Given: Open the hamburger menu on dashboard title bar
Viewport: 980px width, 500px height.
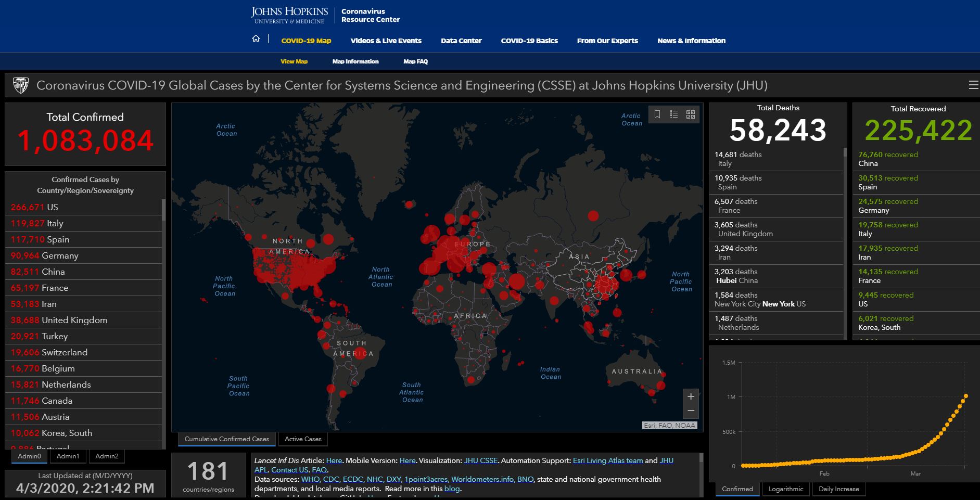Looking at the screenshot, I should click(x=973, y=85).
